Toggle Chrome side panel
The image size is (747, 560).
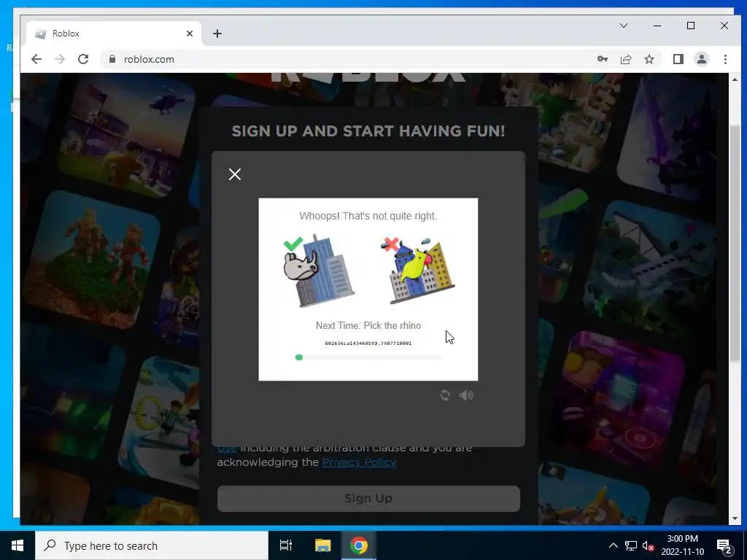point(678,59)
